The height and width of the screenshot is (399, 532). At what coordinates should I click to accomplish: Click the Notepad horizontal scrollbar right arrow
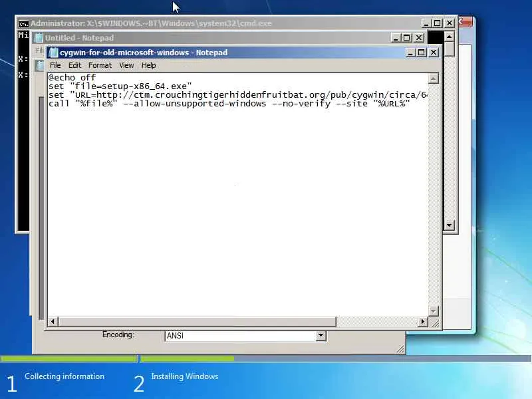click(422, 321)
